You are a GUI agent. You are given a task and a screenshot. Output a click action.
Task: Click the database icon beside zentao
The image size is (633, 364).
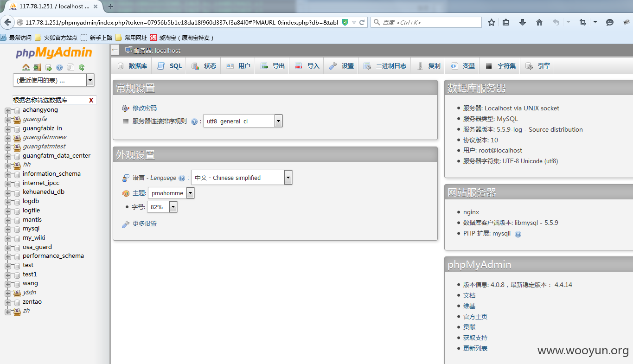[17, 302]
